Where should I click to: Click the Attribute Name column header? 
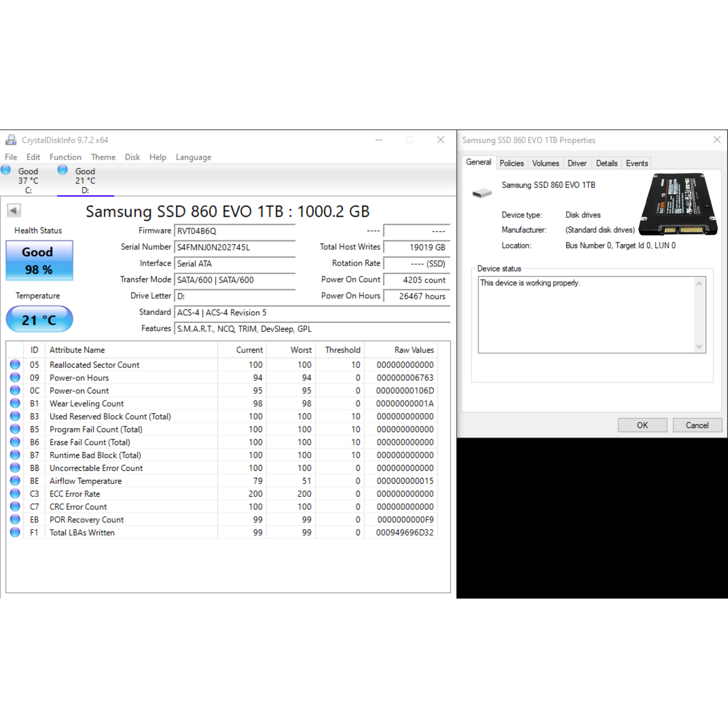[x=131, y=350]
